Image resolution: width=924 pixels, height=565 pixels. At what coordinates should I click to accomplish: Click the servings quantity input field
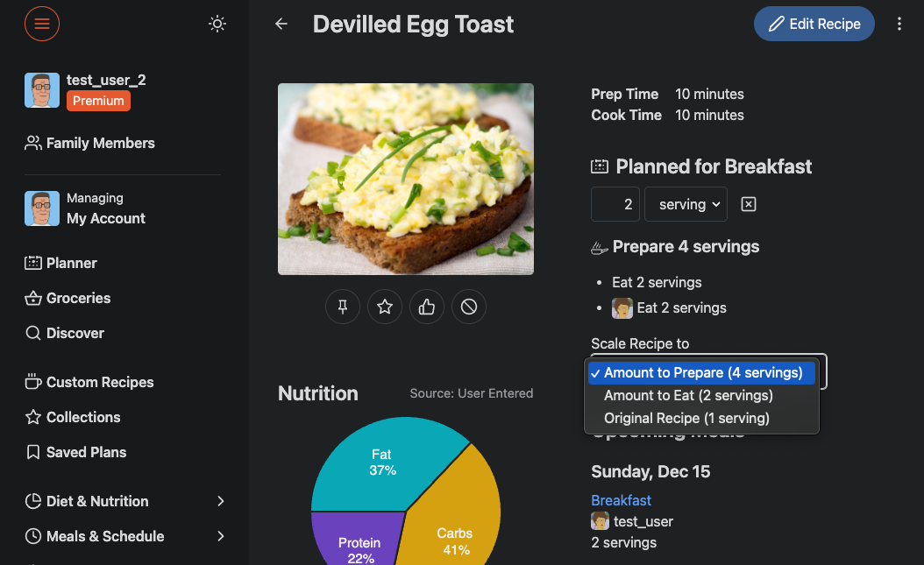pyautogui.click(x=615, y=204)
